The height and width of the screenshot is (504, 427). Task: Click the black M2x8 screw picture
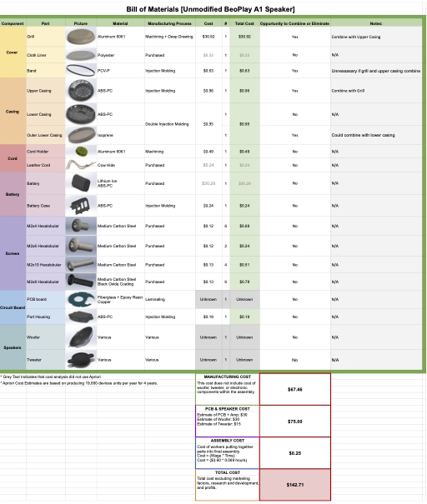pos(81,282)
